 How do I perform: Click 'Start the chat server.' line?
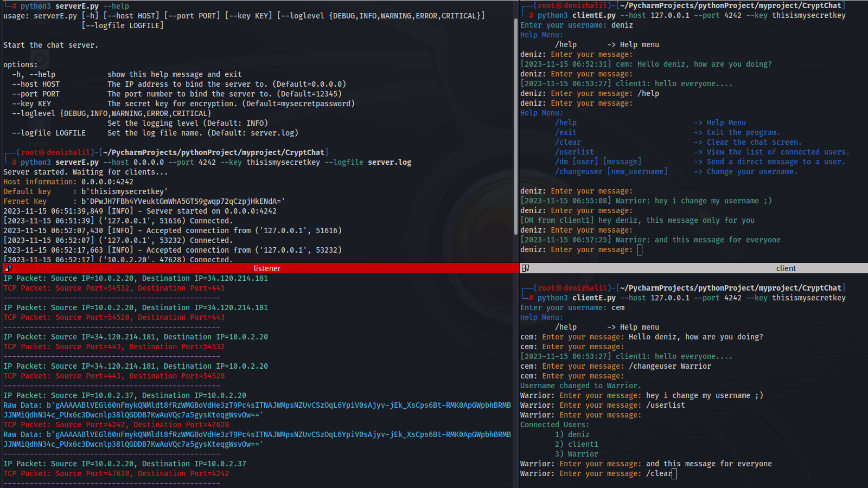click(x=51, y=46)
